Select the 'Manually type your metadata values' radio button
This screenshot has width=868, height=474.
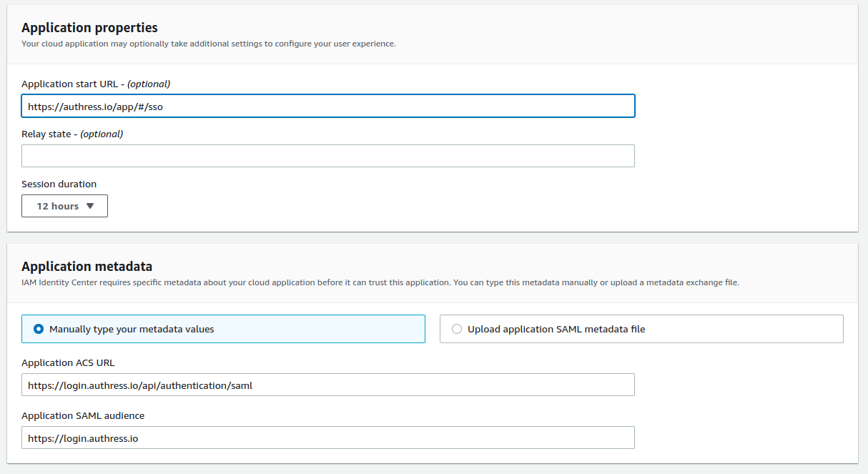40,328
